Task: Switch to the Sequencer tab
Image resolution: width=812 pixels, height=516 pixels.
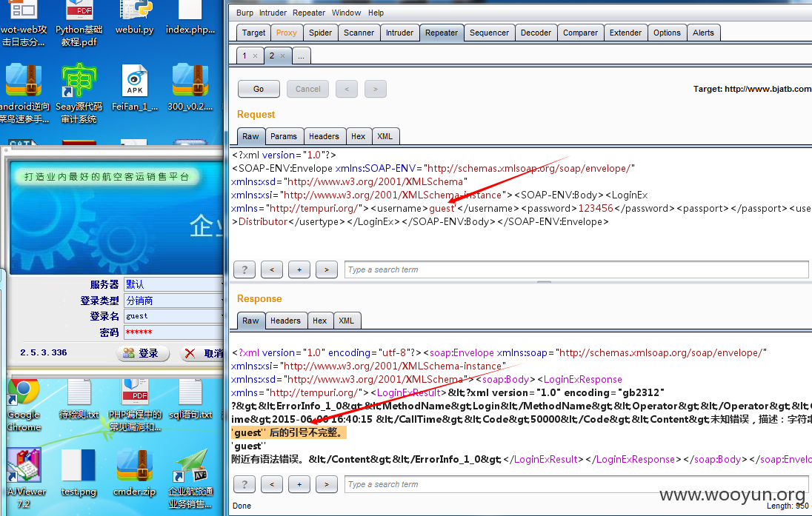Action: pos(490,33)
